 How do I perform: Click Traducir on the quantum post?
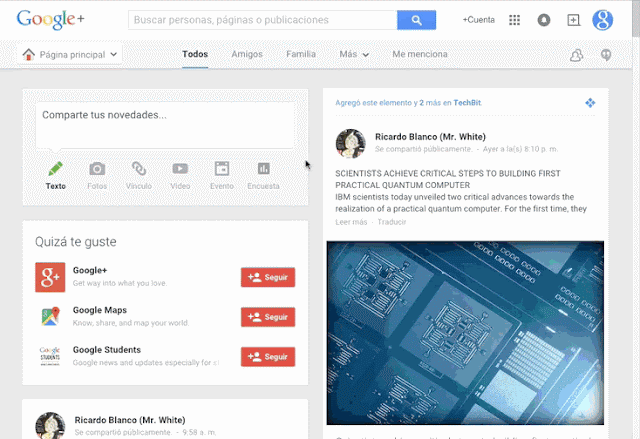coord(391,222)
